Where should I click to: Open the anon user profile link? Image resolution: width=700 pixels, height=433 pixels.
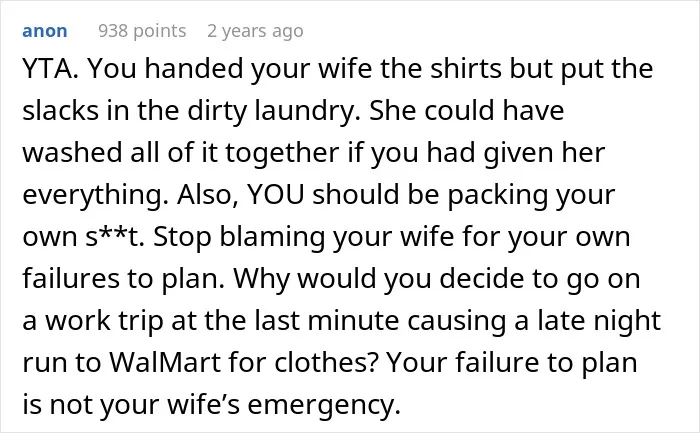coord(45,31)
